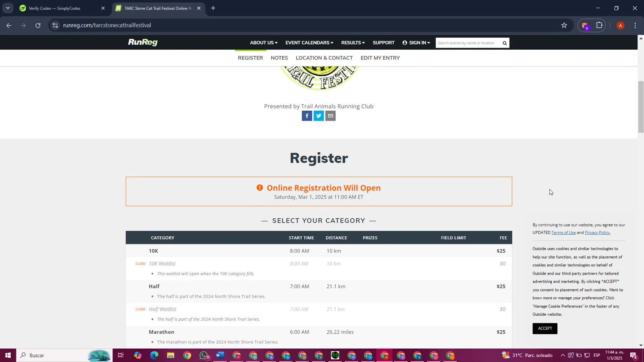Open Windows Start menu

(8, 355)
